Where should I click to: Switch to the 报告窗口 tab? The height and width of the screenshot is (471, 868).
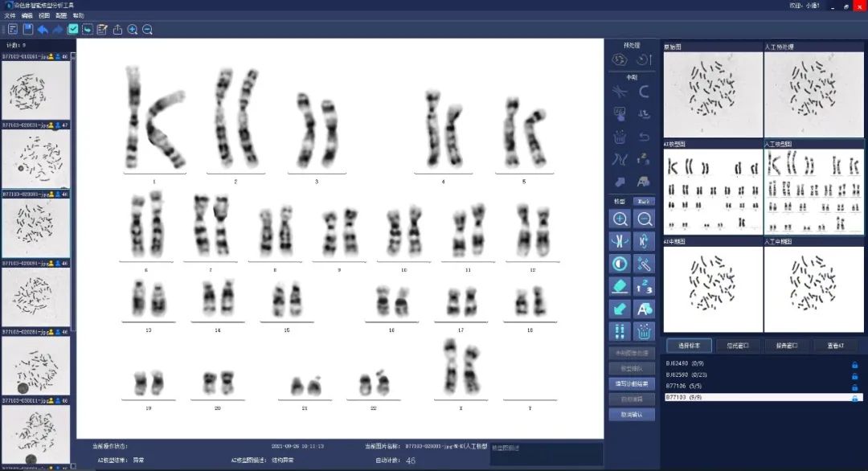coord(787,346)
